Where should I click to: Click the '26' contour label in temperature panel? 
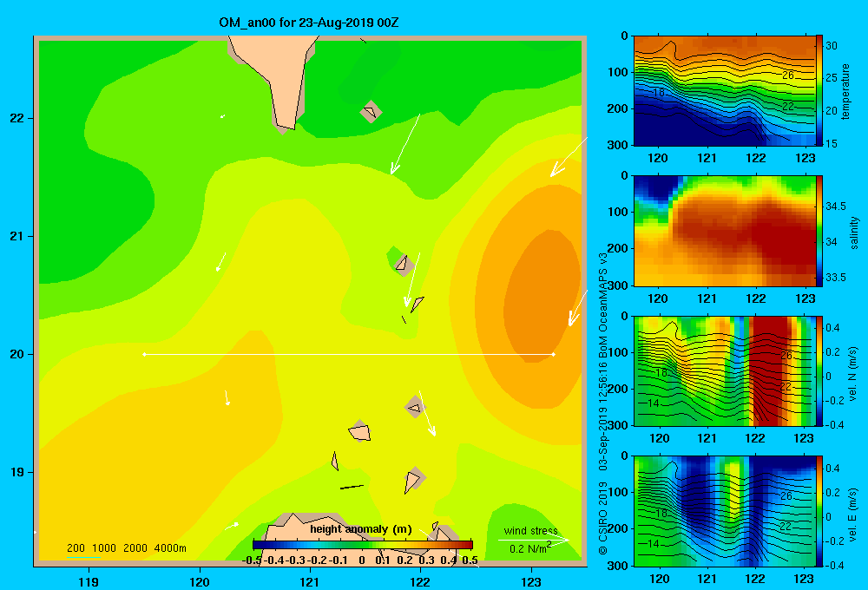[x=788, y=75]
